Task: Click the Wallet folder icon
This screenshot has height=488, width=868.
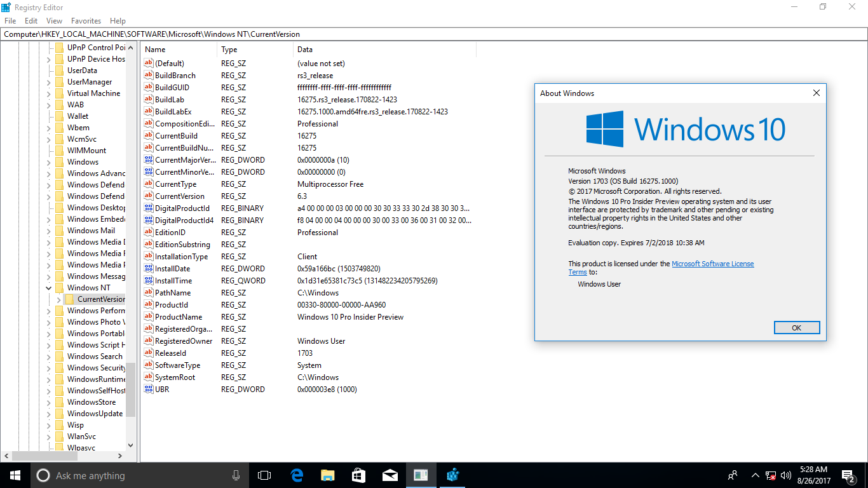Action: (59, 116)
